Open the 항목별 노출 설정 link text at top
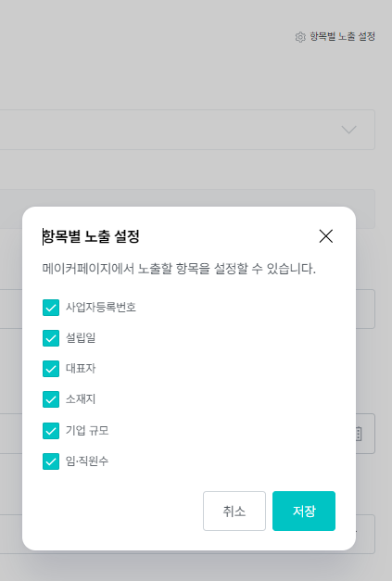The image size is (392, 581). 342,37
